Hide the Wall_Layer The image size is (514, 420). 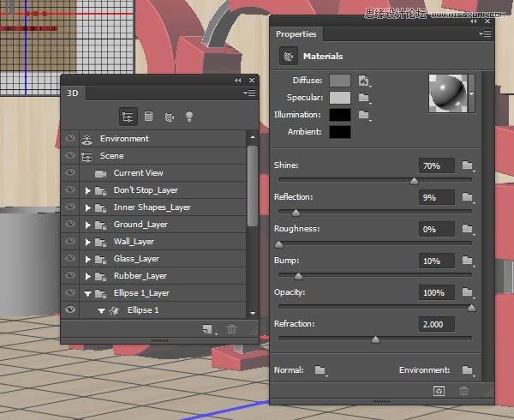(70, 242)
